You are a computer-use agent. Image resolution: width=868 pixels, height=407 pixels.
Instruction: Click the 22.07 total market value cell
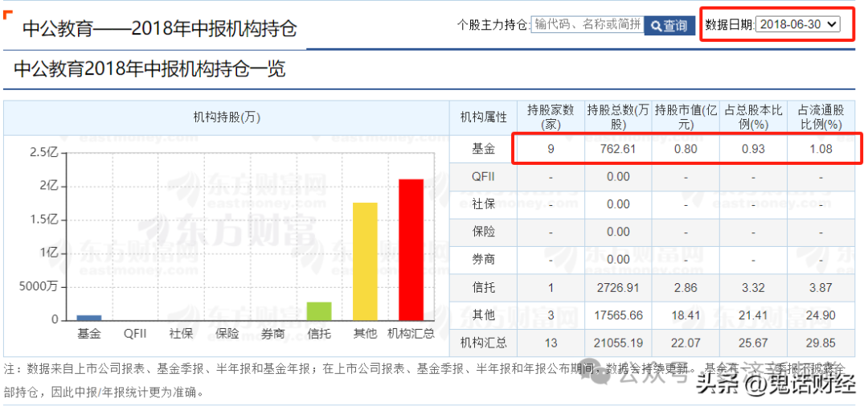pos(686,343)
